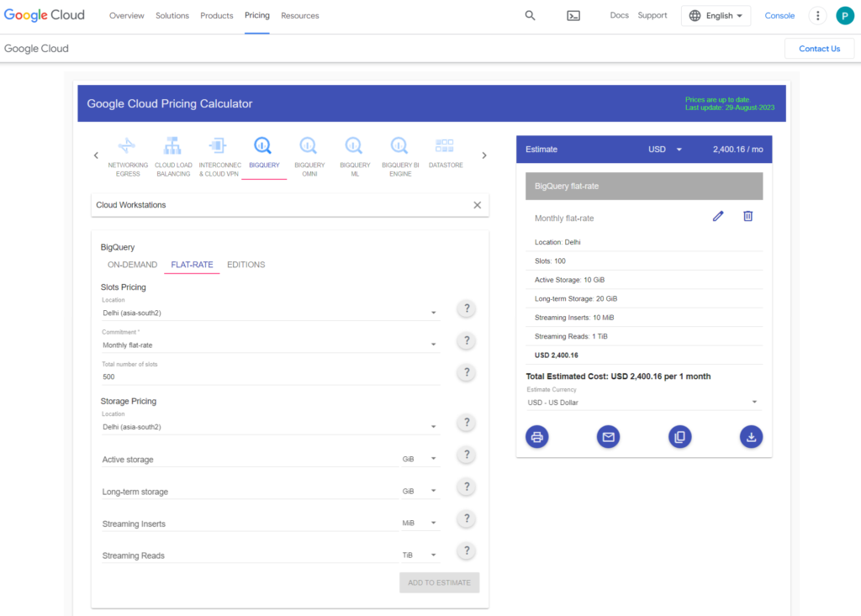The width and height of the screenshot is (861, 616).
Task: Show help for Streaming Inserts
Action: click(x=467, y=519)
